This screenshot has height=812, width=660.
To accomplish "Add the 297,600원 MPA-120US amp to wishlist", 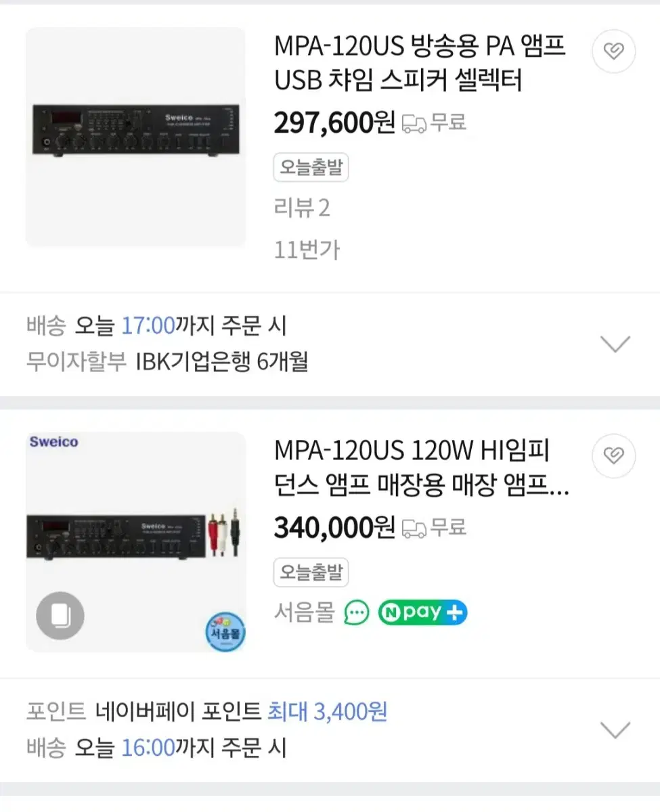I will point(613,51).
